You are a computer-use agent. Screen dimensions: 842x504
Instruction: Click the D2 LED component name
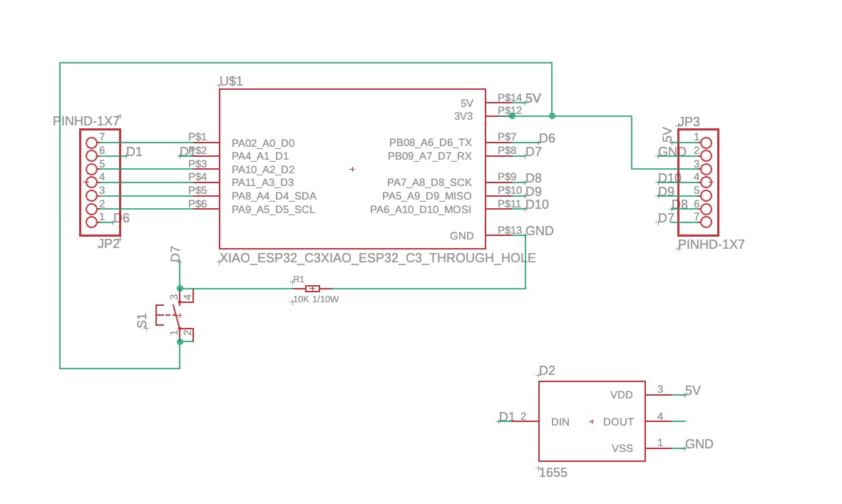pyautogui.click(x=547, y=371)
